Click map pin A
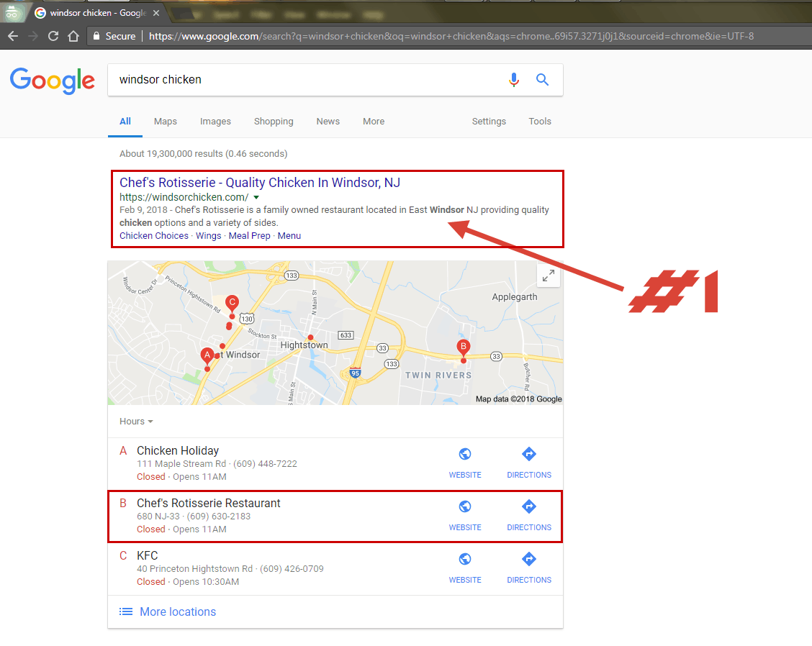This screenshot has width=812, height=646. [207, 357]
